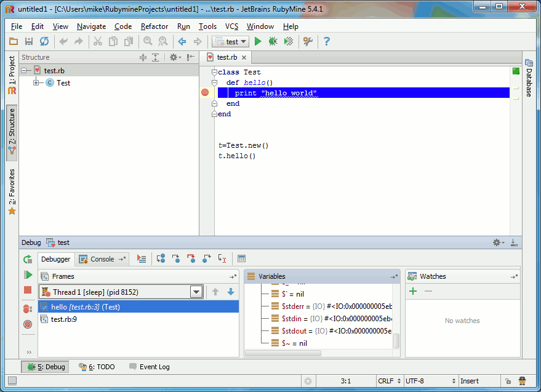Navigate Back with the left arrow
Viewport: 541px width, 392px height.
[182, 42]
